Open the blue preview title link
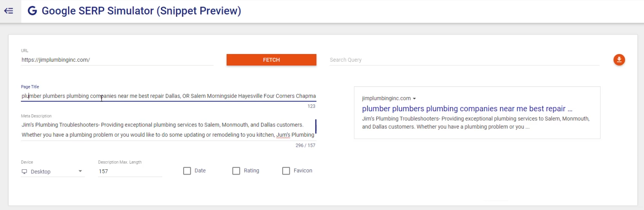 point(466,109)
